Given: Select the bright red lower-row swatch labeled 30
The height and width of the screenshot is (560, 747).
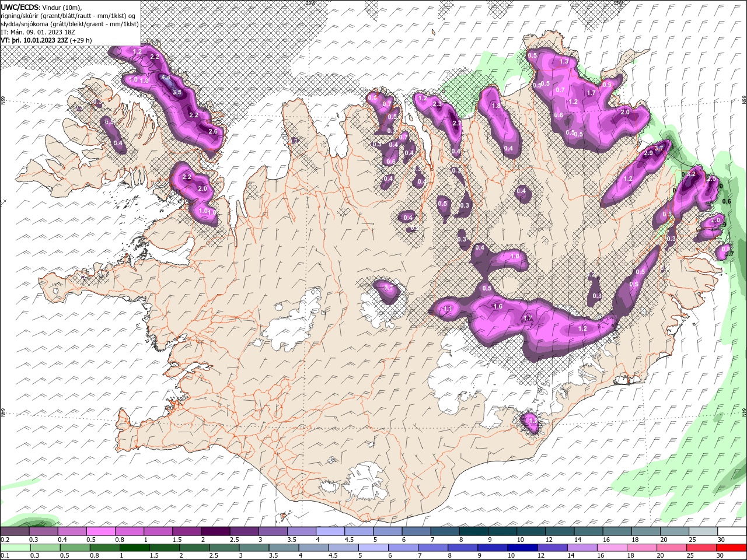Looking at the screenshot, I should click(x=731, y=548).
